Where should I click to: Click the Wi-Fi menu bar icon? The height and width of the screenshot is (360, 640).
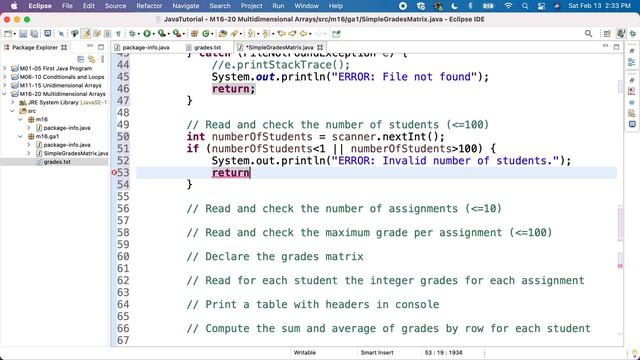pyautogui.click(x=508, y=6)
